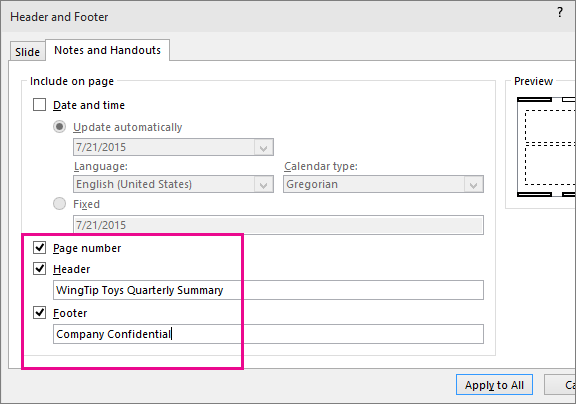Click the Apply to All button
The image size is (576, 404).
[x=494, y=385]
